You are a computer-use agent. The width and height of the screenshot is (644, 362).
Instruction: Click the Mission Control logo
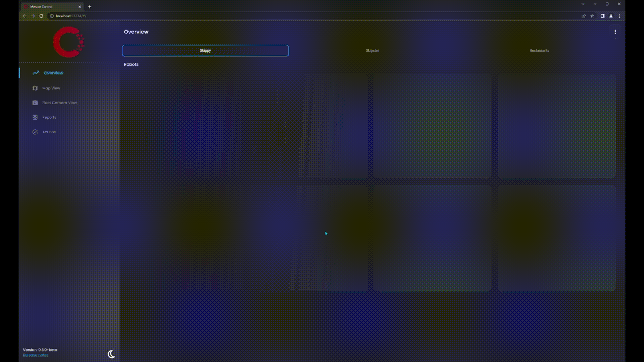pos(68,42)
